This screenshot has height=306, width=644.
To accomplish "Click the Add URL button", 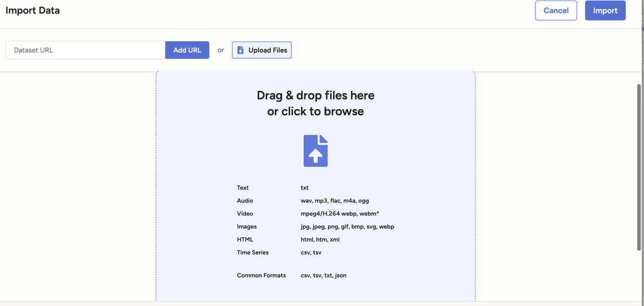I will pyautogui.click(x=187, y=50).
